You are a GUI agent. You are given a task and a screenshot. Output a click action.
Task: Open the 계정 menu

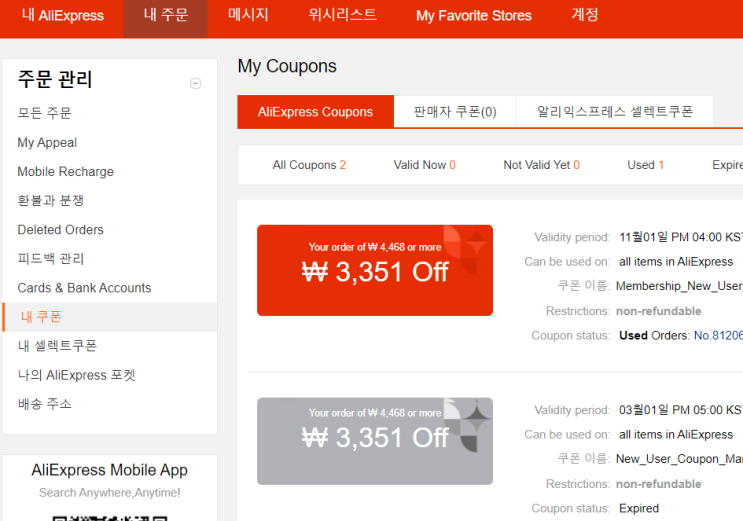pyautogui.click(x=585, y=15)
